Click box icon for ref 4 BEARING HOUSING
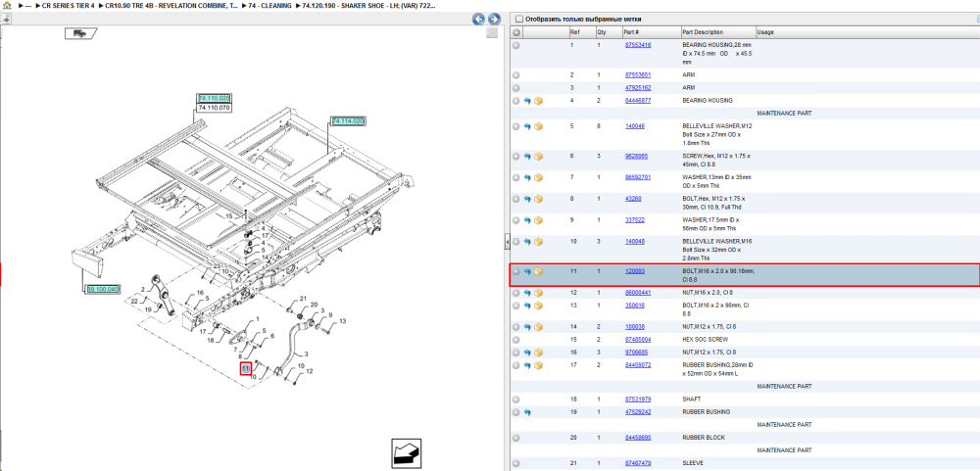 [x=538, y=101]
